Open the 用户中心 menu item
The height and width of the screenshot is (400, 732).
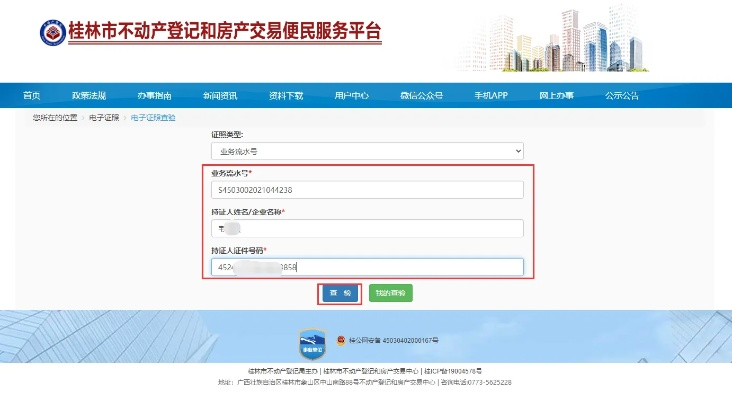[x=352, y=96]
